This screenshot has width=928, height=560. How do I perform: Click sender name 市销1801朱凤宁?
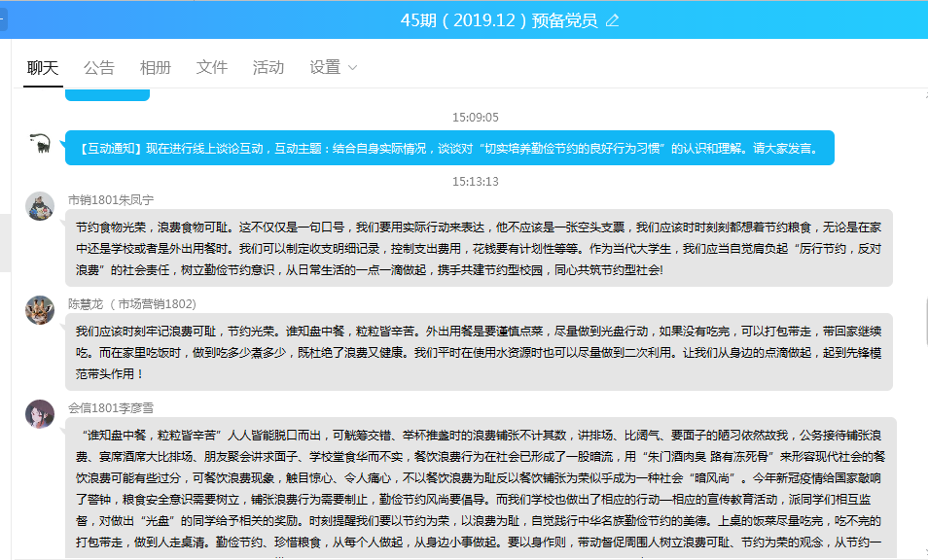click(111, 200)
